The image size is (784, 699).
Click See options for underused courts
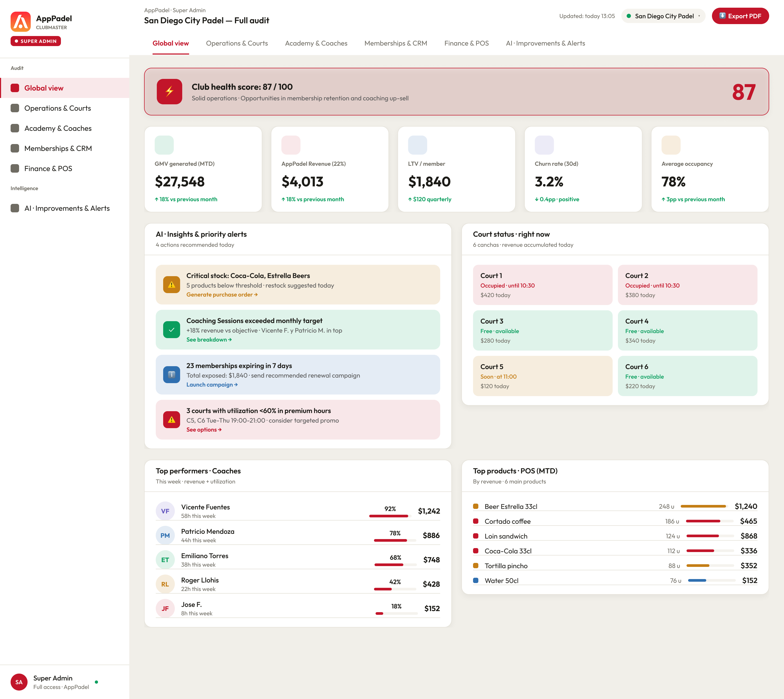pyautogui.click(x=204, y=429)
